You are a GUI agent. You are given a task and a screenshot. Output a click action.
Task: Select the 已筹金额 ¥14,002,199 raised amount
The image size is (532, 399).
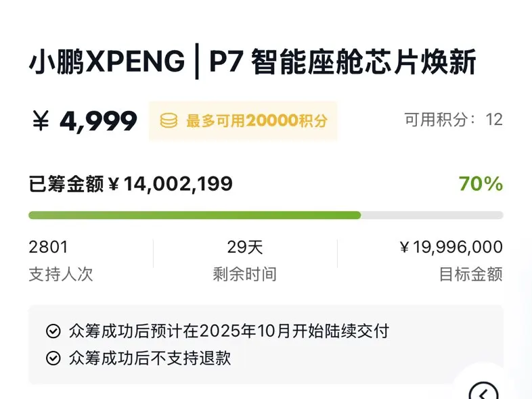(131, 184)
